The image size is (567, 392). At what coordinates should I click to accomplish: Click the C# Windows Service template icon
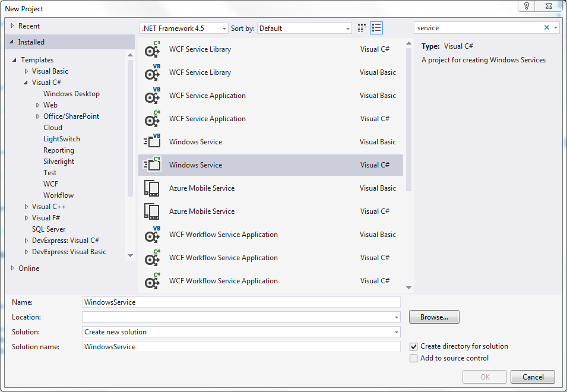click(152, 165)
